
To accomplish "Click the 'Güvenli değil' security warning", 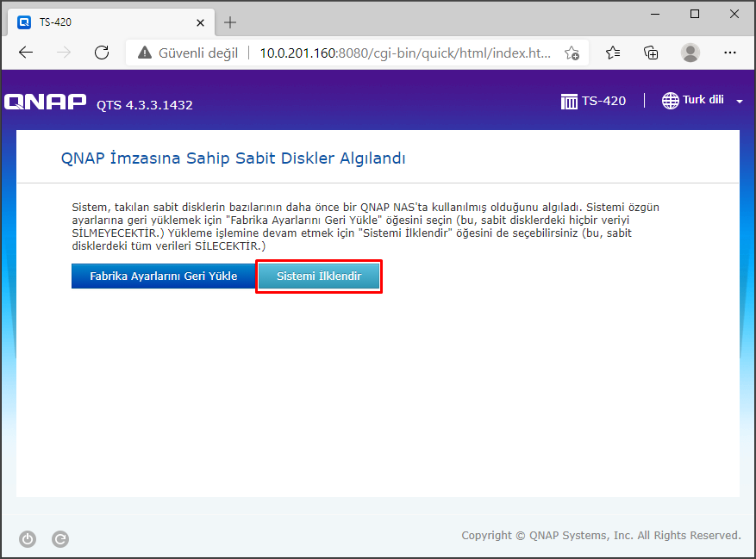I will click(187, 53).
